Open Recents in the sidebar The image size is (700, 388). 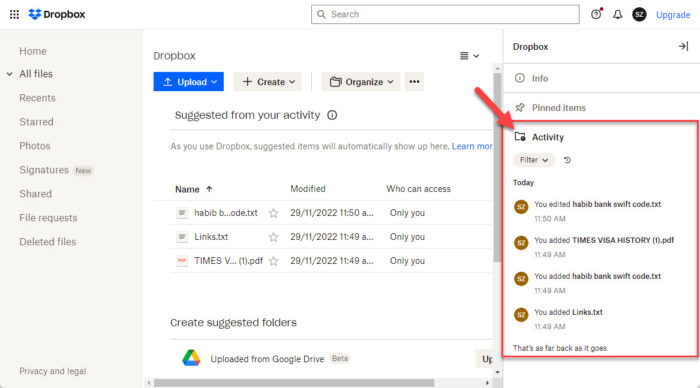(37, 98)
